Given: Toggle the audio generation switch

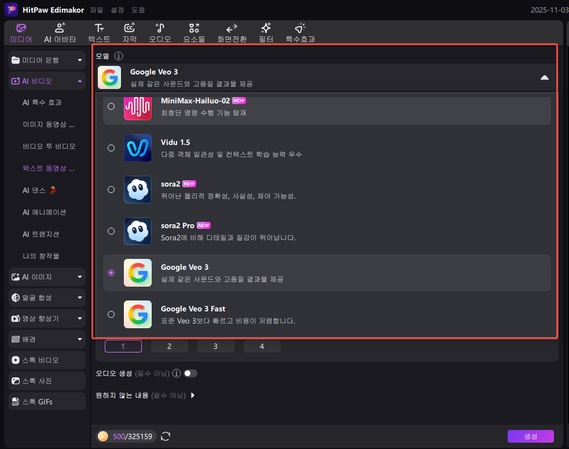Looking at the screenshot, I should pyautogui.click(x=190, y=374).
